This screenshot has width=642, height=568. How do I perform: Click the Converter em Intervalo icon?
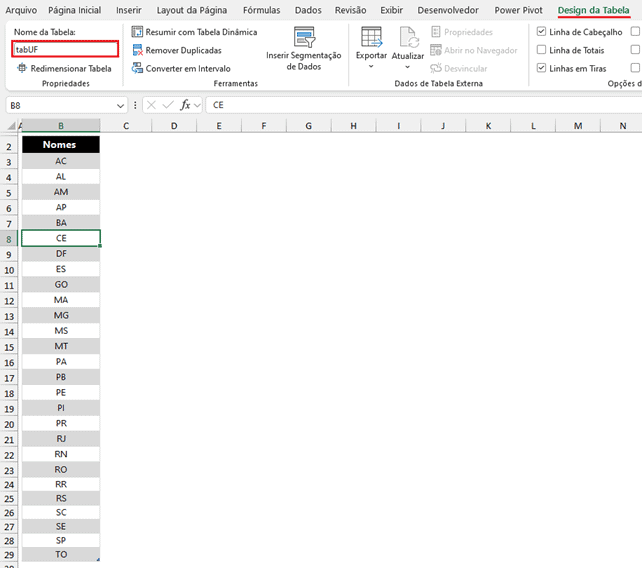coord(138,68)
